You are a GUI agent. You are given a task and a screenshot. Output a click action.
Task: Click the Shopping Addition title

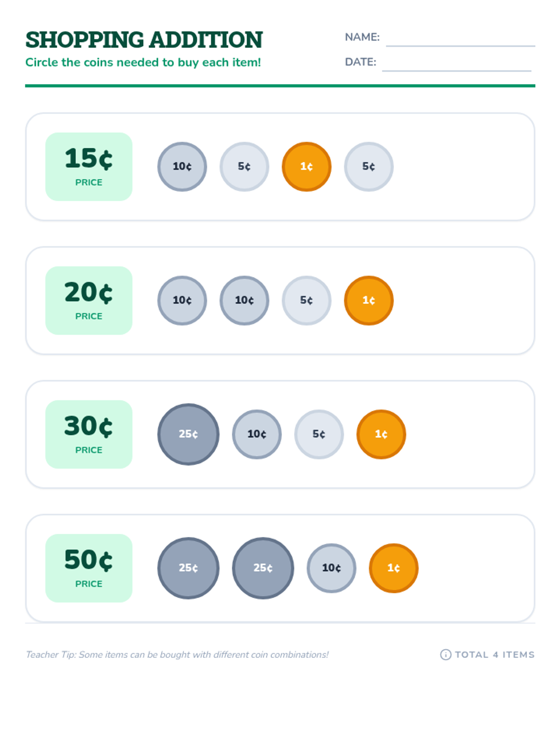click(x=144, y=40)
